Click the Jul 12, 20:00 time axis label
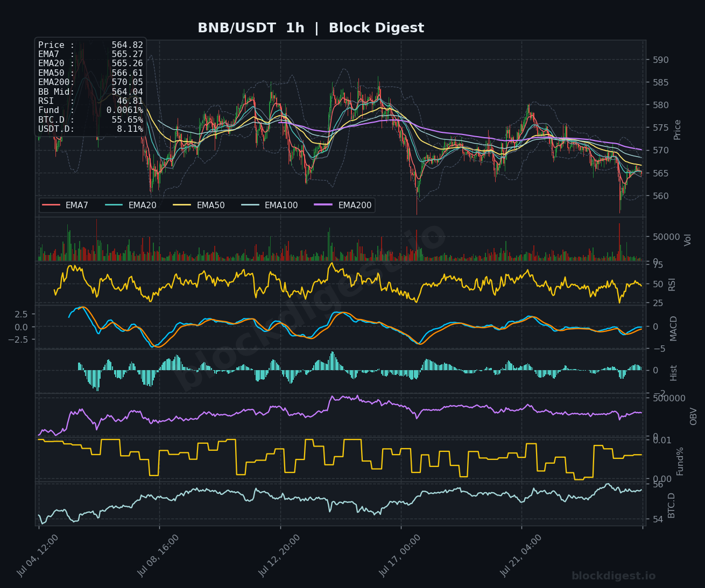Viewport: 705px width, 588px height. click(279, 556)
